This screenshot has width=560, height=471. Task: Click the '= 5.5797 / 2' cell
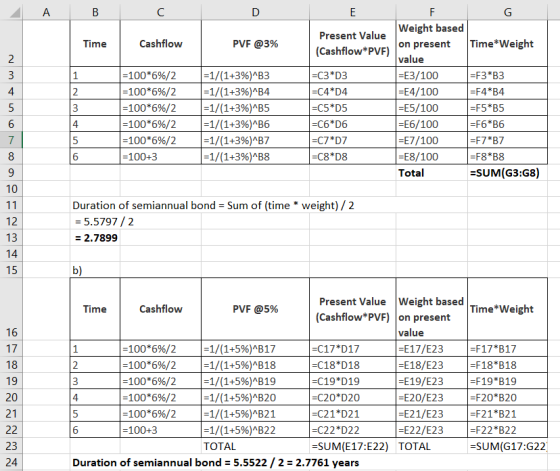tap(95, 222)
